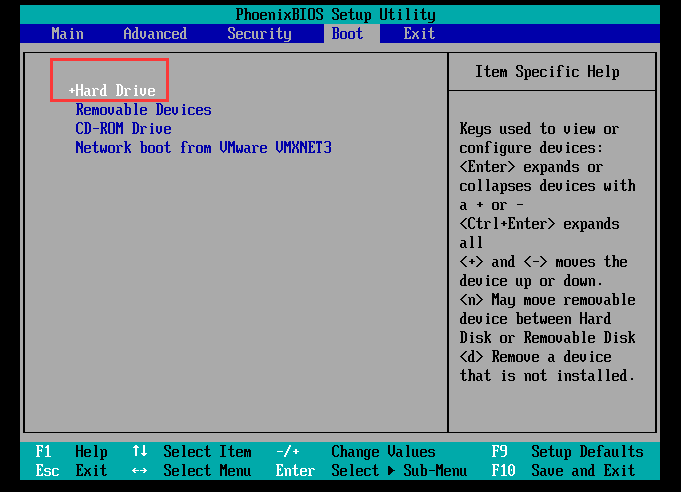Open the Main menu tab
Image resolution: width=681 pixels, height=492 pixels.
pos(67,33)
